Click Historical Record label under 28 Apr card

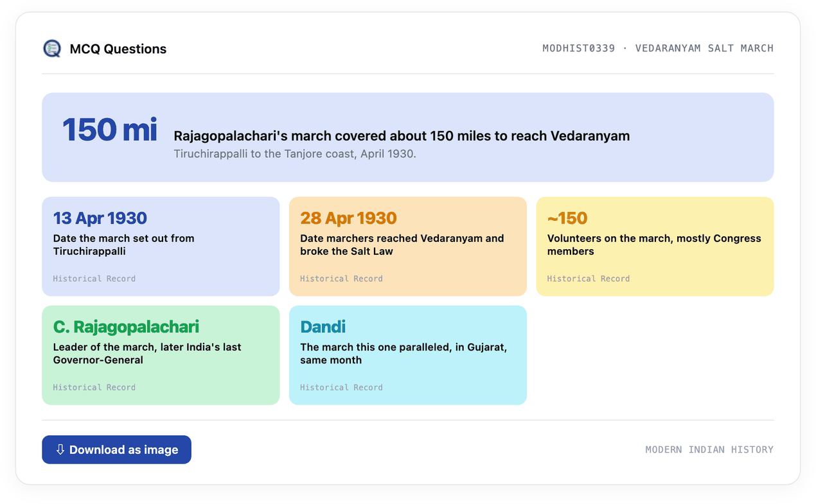coord(341,279)
